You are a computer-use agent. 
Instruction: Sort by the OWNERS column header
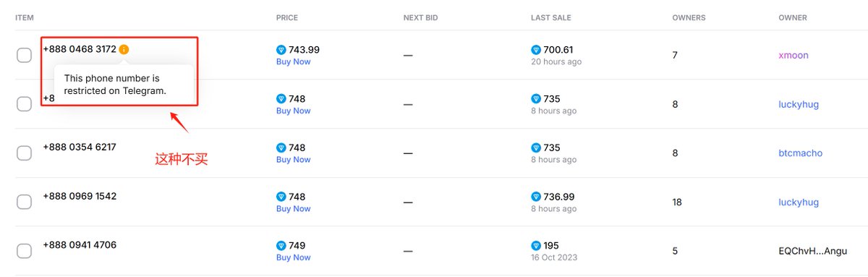[x=689, y=17]
